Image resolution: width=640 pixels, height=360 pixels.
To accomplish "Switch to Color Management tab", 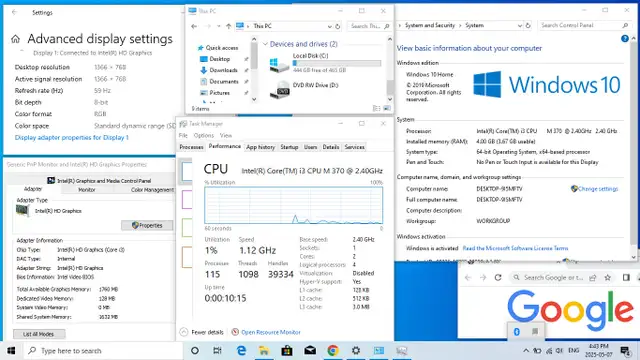I will (x=152, y=190).
